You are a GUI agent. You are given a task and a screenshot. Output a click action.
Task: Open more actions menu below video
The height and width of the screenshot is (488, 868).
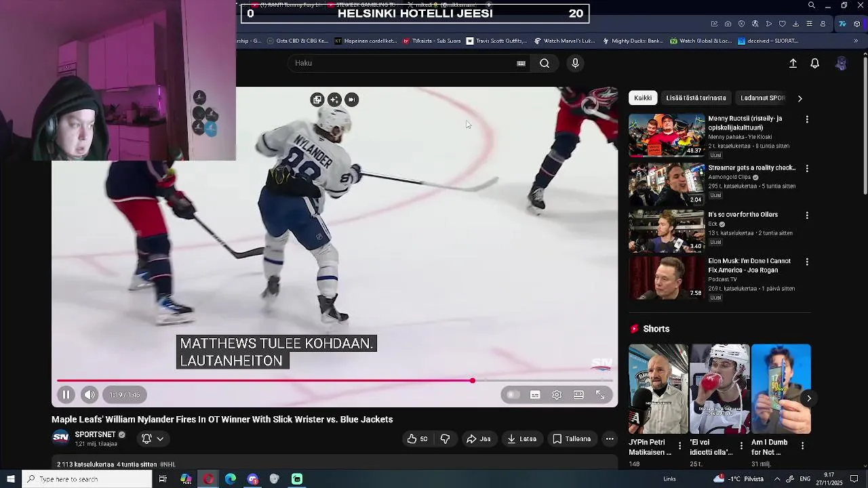[610, 439]
